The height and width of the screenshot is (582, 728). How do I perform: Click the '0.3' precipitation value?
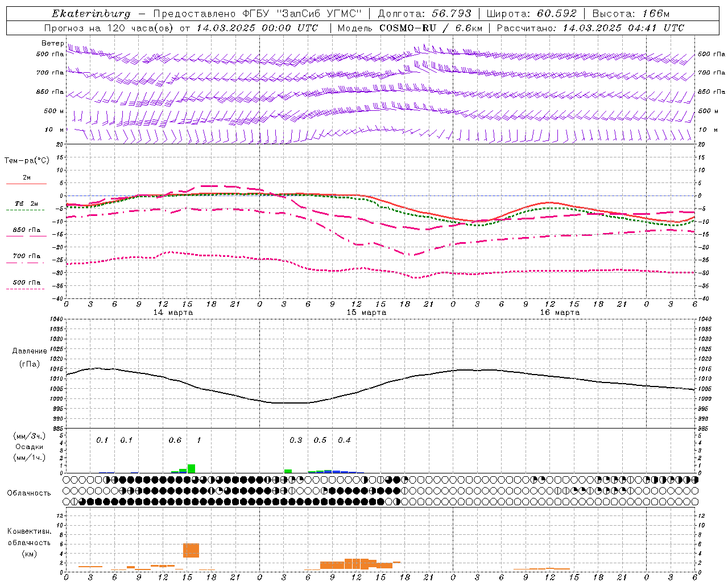[296, 440]
